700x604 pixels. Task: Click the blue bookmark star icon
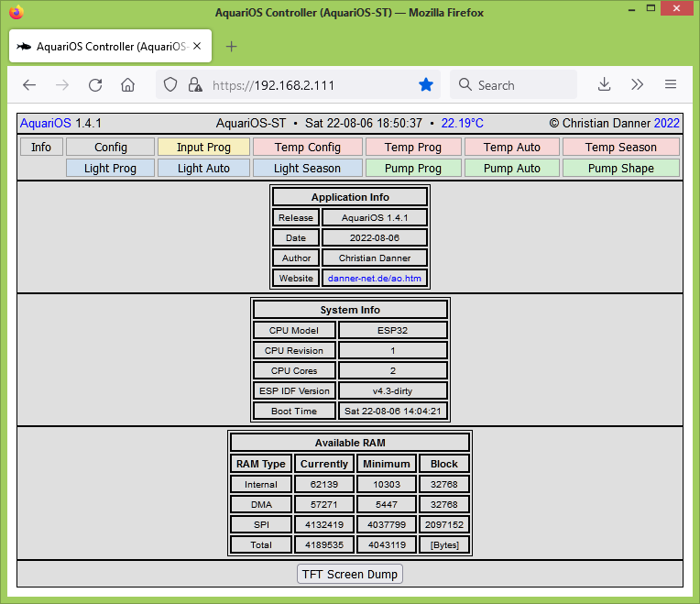click(x=426, y=85)
